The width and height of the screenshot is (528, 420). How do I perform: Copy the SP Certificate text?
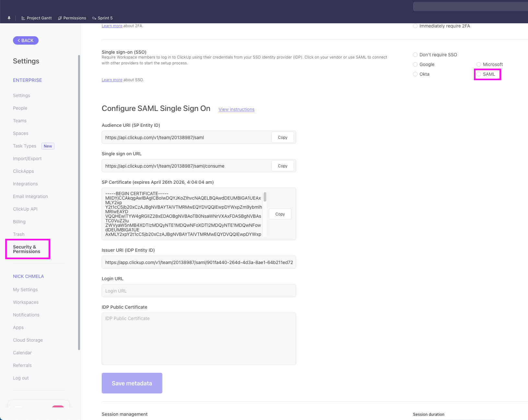280,214
